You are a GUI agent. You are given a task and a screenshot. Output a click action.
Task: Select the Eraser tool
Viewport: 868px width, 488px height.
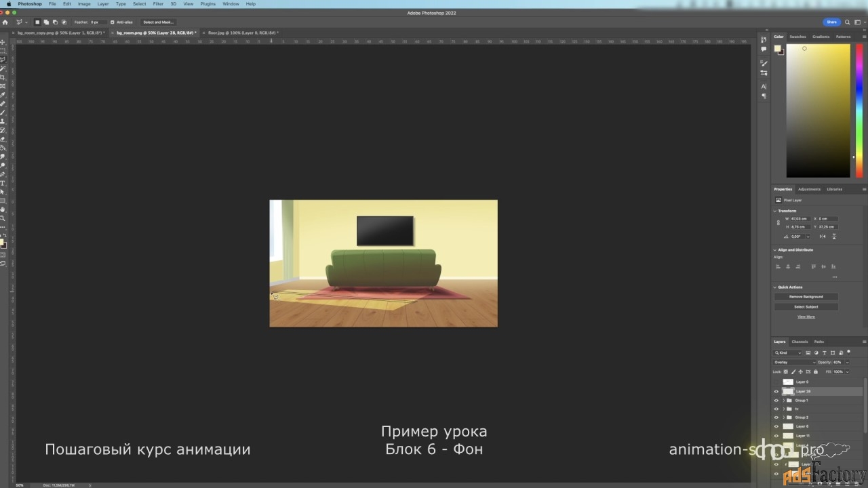tap(3, 138)
